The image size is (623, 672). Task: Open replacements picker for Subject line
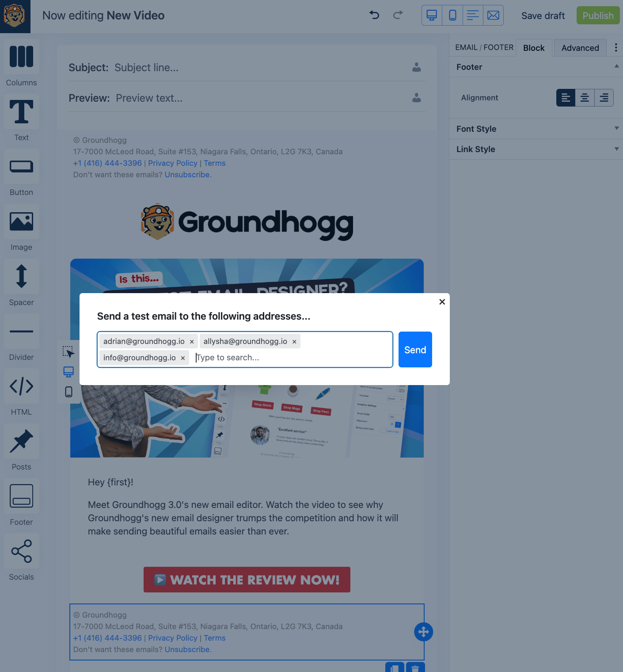(x=416, y=67)
